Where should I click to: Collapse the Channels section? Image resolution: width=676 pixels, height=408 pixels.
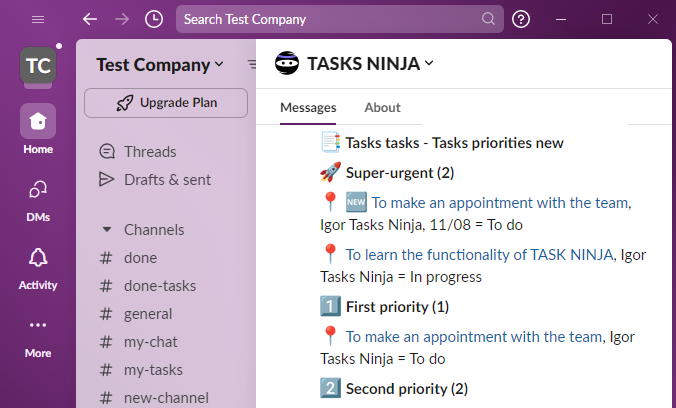pyautogui.click(x=106, y=229)
